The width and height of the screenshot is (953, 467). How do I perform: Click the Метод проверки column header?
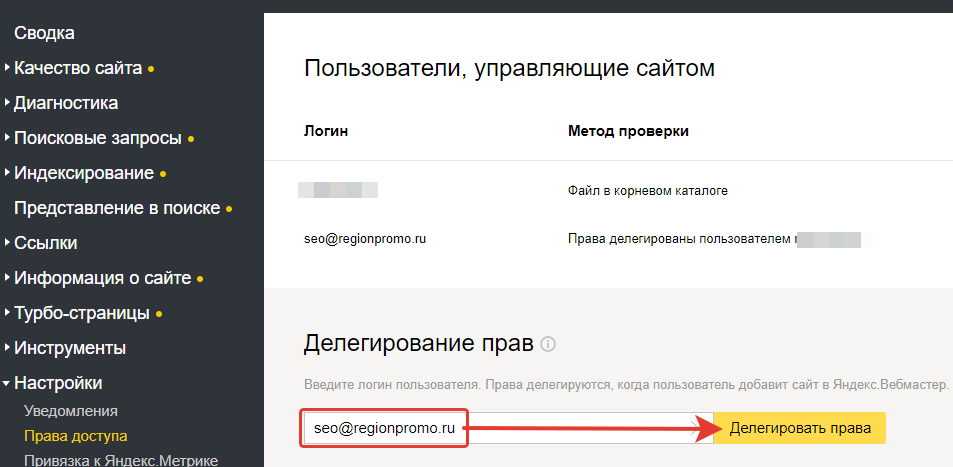(628, 131)
